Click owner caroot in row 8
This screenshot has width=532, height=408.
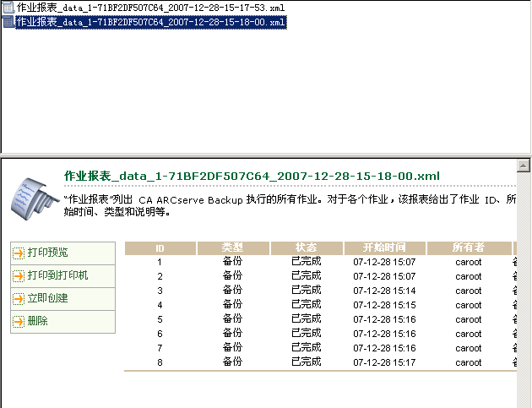click(469, 362)
